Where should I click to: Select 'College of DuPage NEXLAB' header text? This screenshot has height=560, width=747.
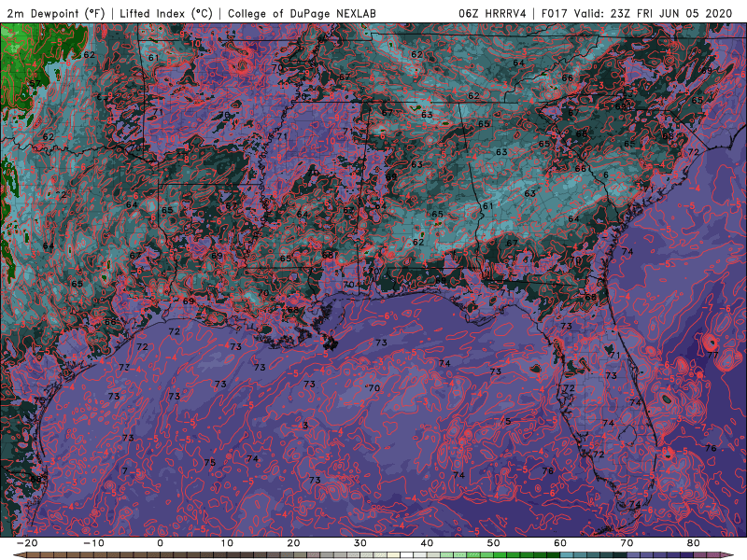point(302,13)
